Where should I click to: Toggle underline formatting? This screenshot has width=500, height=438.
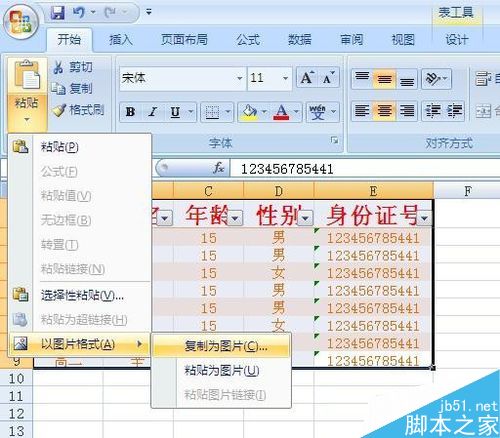pos(175,112)
